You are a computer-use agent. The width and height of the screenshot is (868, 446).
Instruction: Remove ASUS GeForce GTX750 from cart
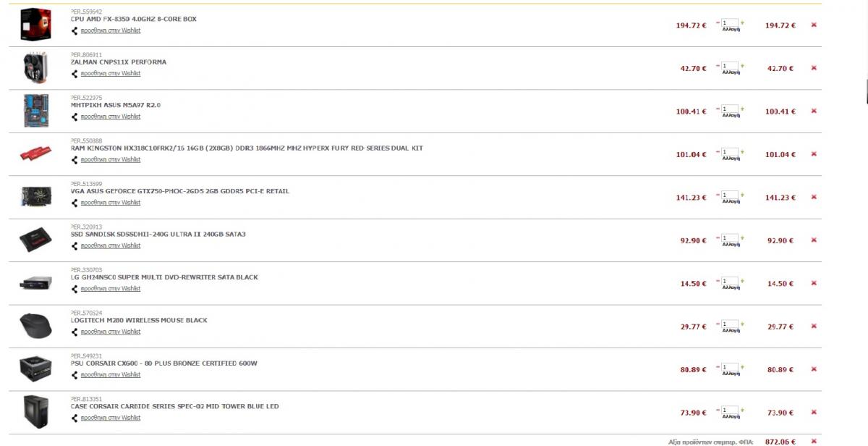[814, 197]
